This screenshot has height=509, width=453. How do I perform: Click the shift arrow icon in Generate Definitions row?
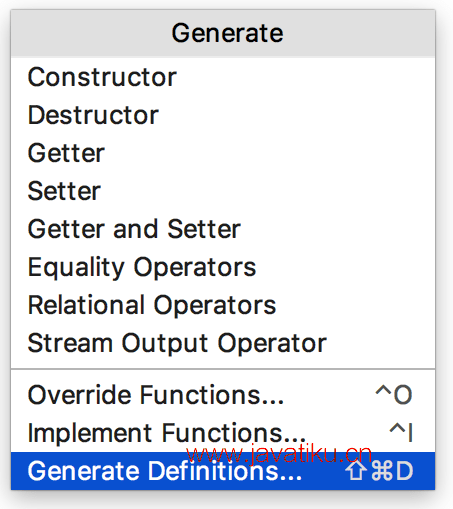click(x=356, y=471)
